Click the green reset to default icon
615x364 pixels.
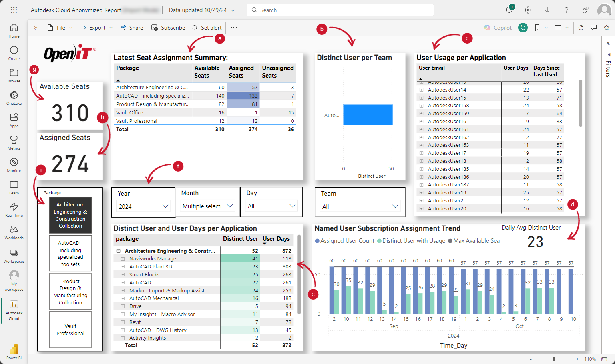pyautogui.click(x=523, y=28)
